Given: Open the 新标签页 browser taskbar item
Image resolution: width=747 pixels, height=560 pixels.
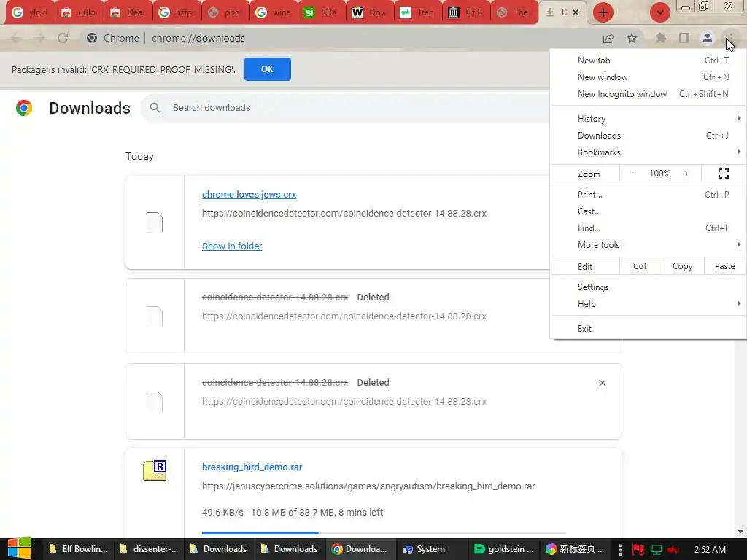Looking at the screenshot, I should (x=575, y=549).
